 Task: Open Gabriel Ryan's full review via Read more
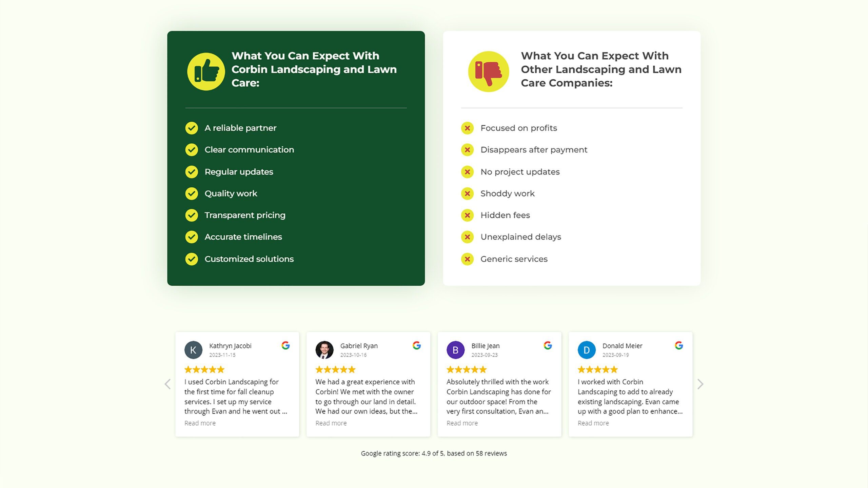[331, 423]
